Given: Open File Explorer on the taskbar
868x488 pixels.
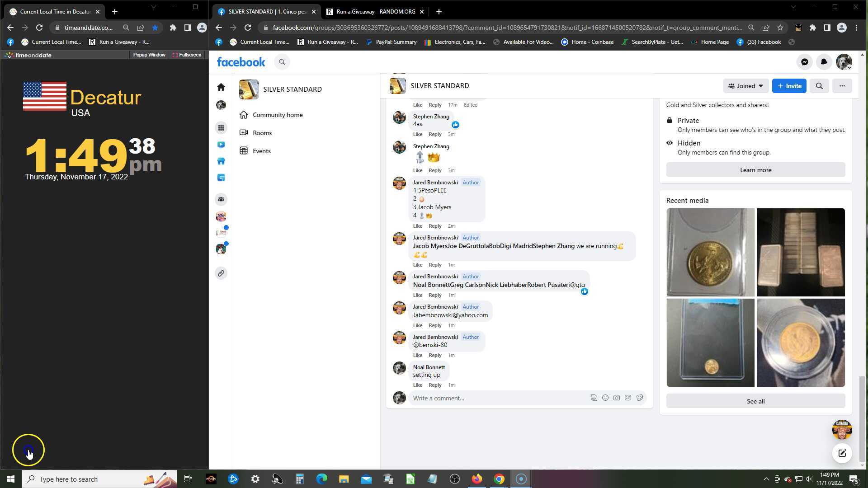Looking at the screenshot, I should coord(344,479).
